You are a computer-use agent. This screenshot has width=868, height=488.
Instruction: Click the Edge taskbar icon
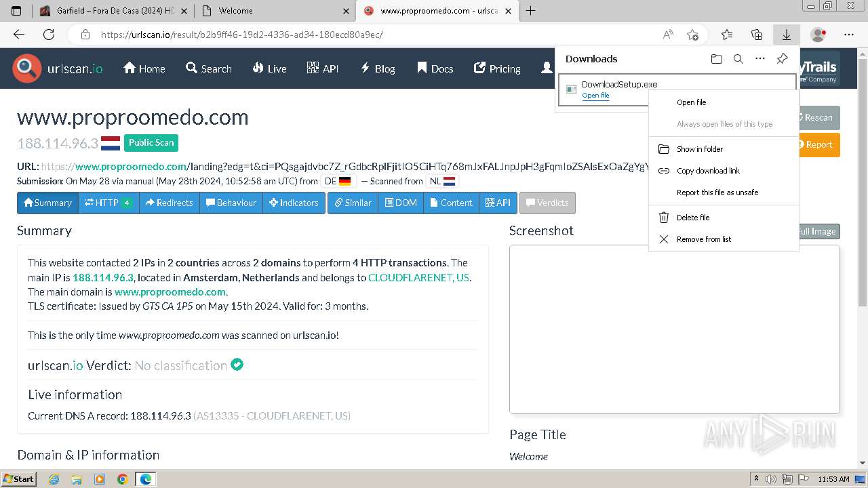coord(146,479)
